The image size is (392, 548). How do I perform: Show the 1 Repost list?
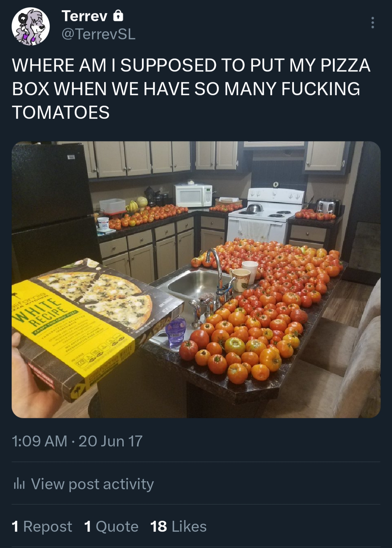pos(42,526)
